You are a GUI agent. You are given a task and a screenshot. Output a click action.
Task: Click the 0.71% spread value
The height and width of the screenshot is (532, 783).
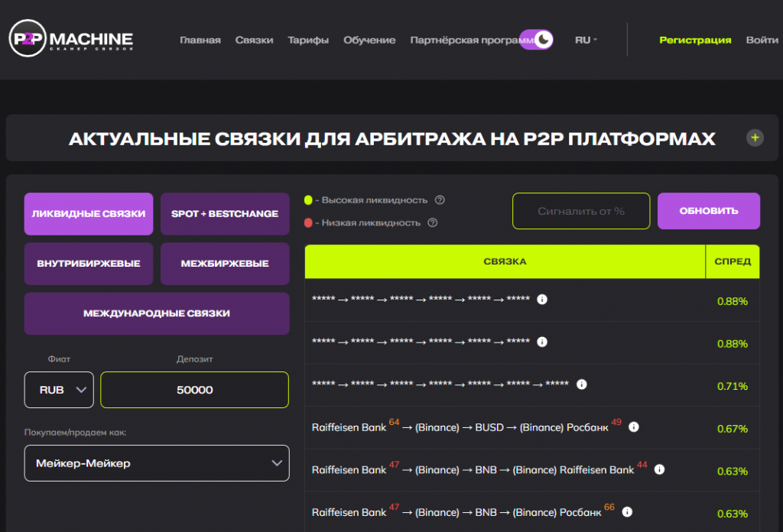[x=732, y=386]
